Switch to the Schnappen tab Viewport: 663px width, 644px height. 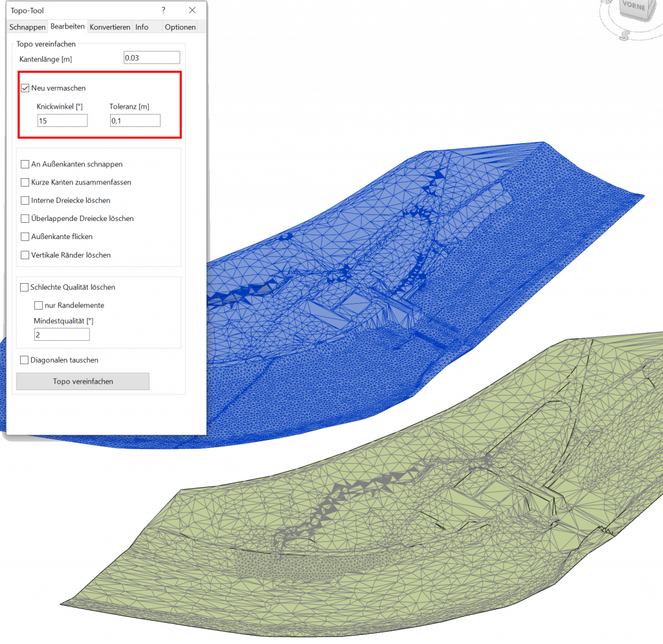27,27
